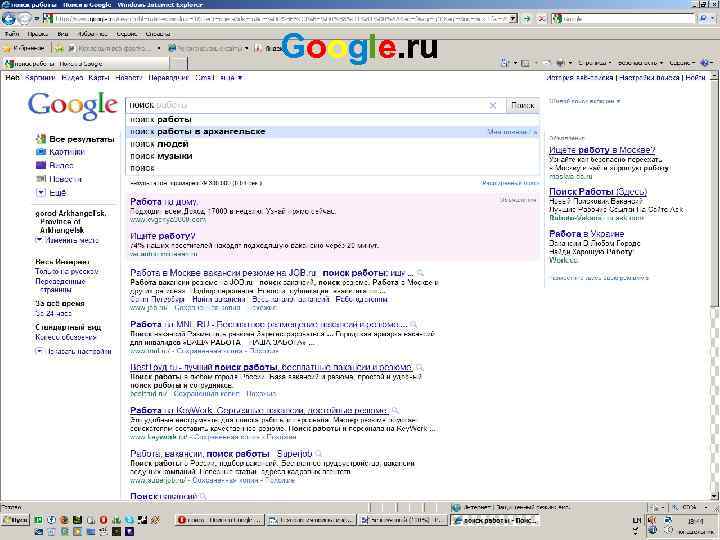Click the Skype quick launch icon
Image resolution: width=720 pixels, height=540 pixels.
(x=129, y=520)
